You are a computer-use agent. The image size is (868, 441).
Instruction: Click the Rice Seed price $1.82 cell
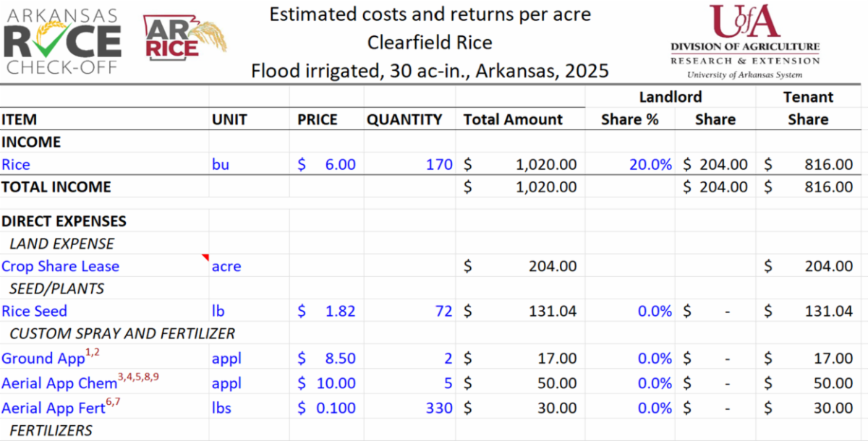click(327, 312)
